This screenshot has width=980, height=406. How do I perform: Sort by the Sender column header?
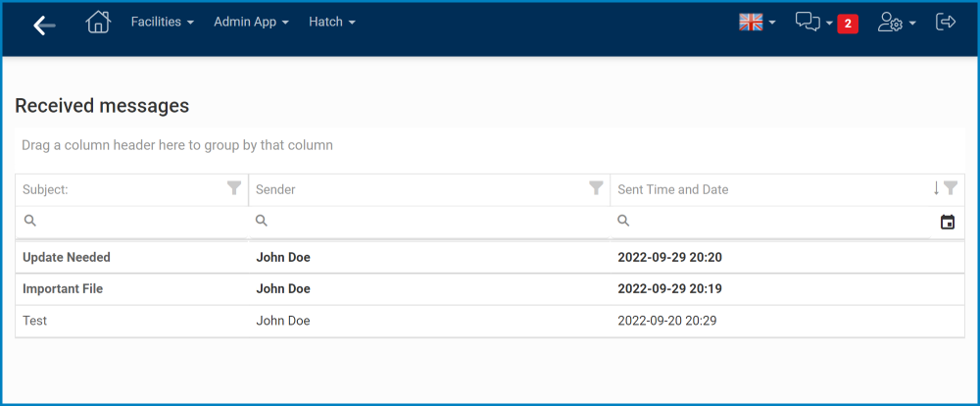(x=276, y=189)
